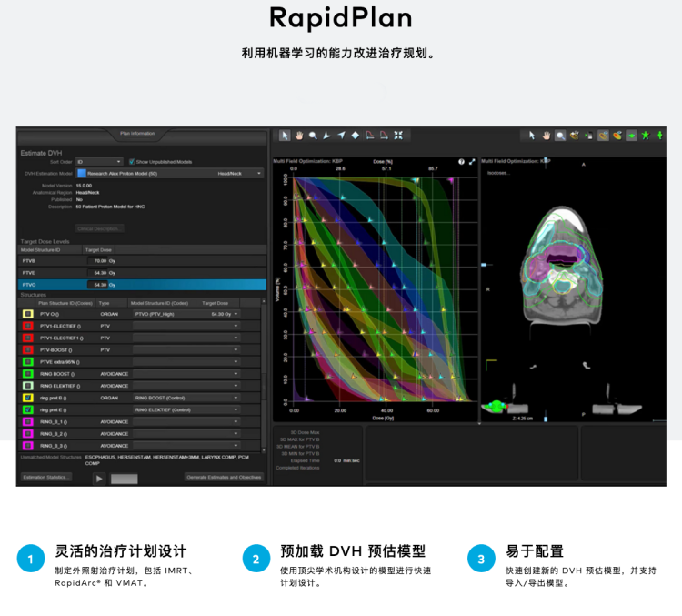Check the yellow PTV O structure checkbox
Image resolution: width=682 pixels, height=616 pixels.
[x=28, y=314]
